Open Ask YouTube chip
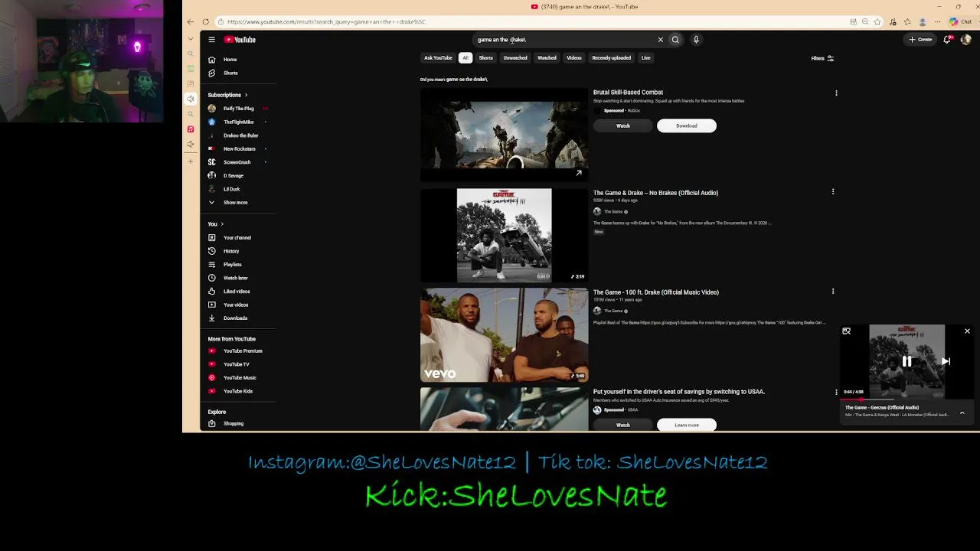The width and height of the screenshot is (980, 551). coord(438,58)
